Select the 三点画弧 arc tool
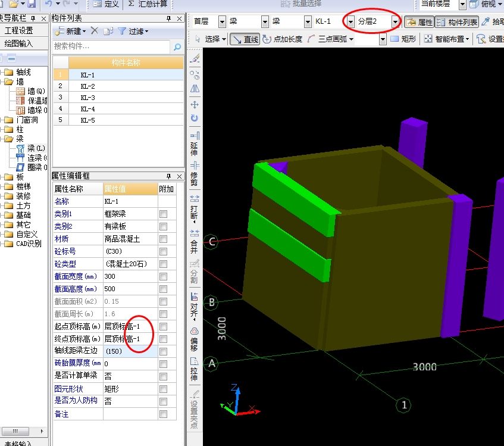504x446 pixels. coord(330,39)
